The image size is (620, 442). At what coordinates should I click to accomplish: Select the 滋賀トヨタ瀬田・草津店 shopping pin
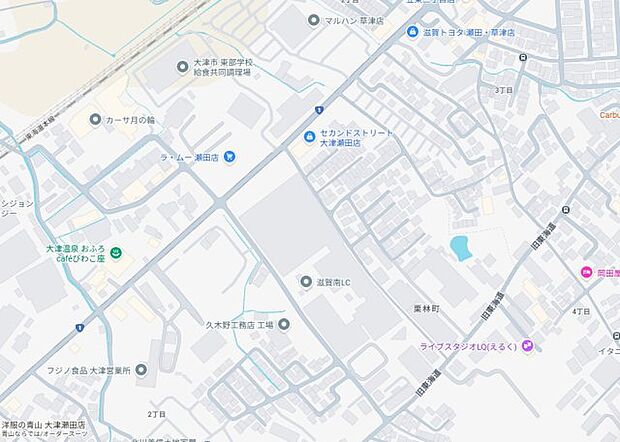click(x=412, y=32)
